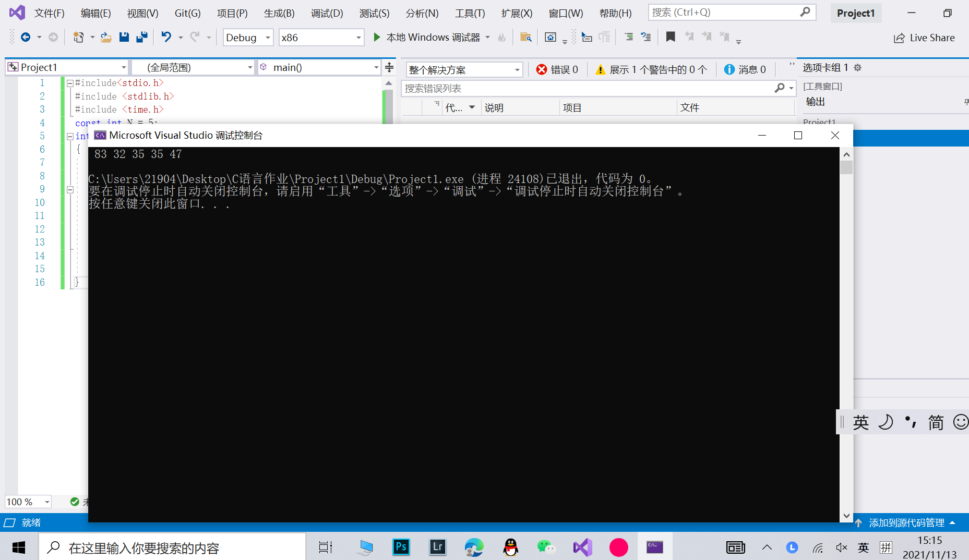Click the greyed-out Redo arrow icon
969x560 pixels.
pos(195,37)
